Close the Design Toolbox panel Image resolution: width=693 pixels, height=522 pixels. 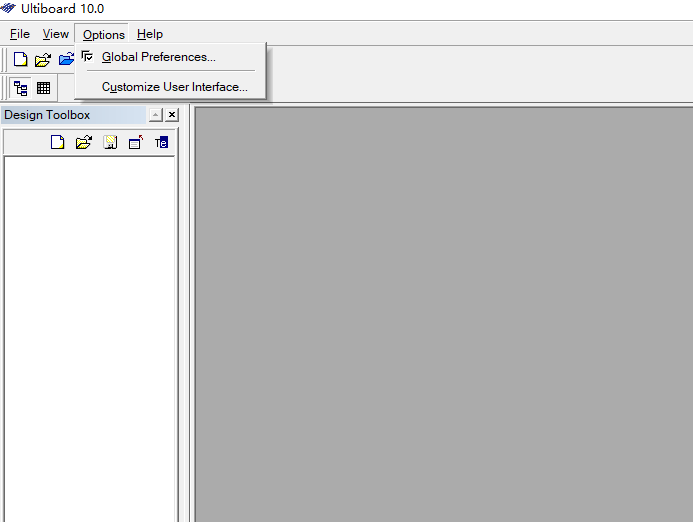(x=172, y=115)
